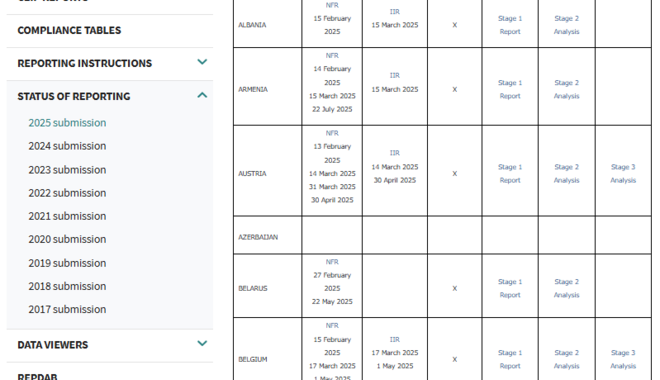Click Austria's 31 March 2025 NFR date
The height and width of the screenshot is (380, 660).
[x=332, y=186]
